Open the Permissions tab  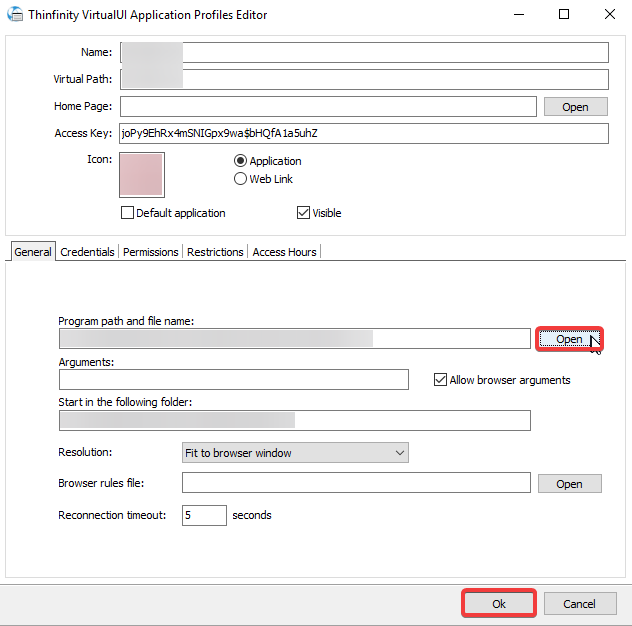point(150,252)
